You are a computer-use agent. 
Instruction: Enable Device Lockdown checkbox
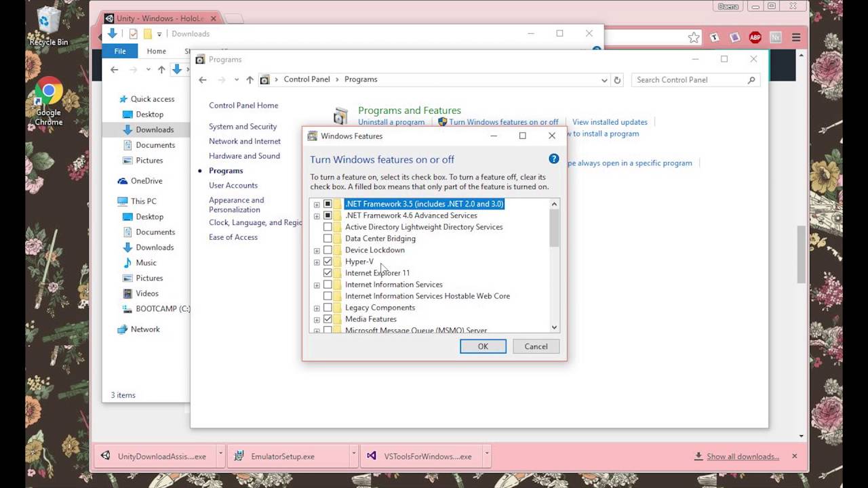click(328, 250)
